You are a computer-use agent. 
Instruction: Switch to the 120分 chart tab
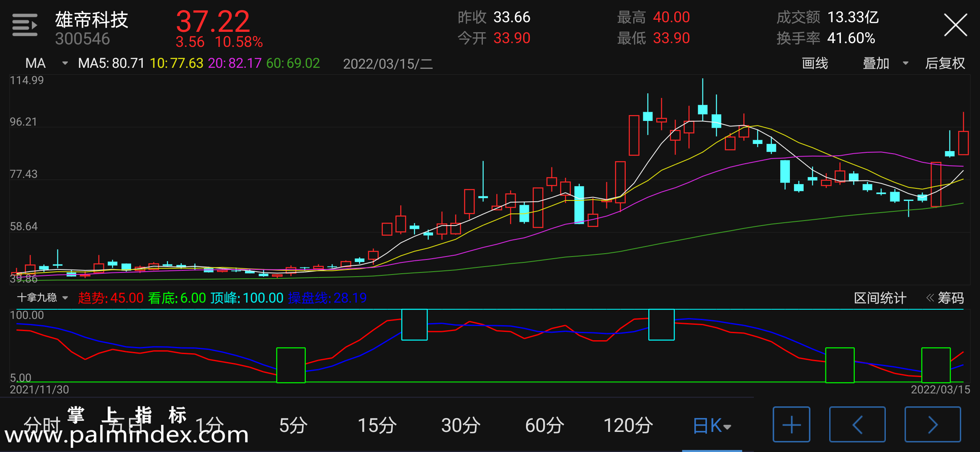point(628,426)
